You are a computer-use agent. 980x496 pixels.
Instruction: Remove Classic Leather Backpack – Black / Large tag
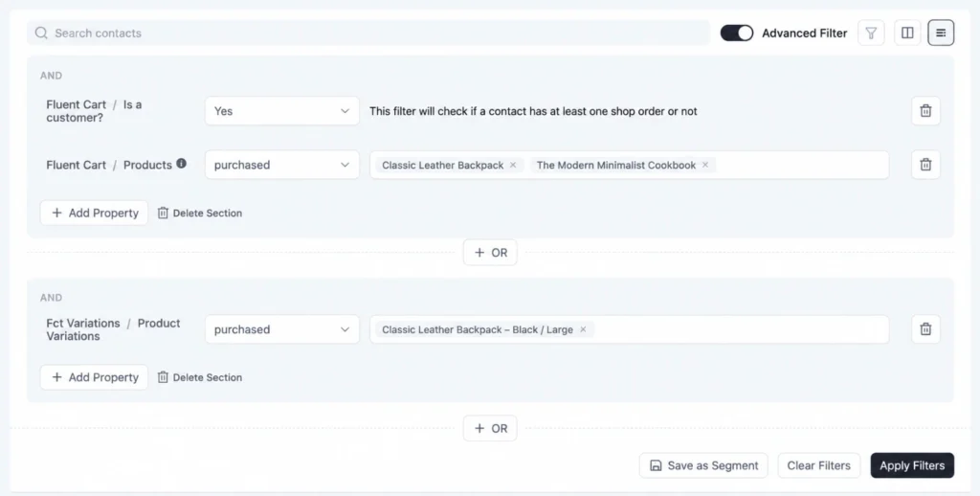pyautogui.click(x=583, y=329)
